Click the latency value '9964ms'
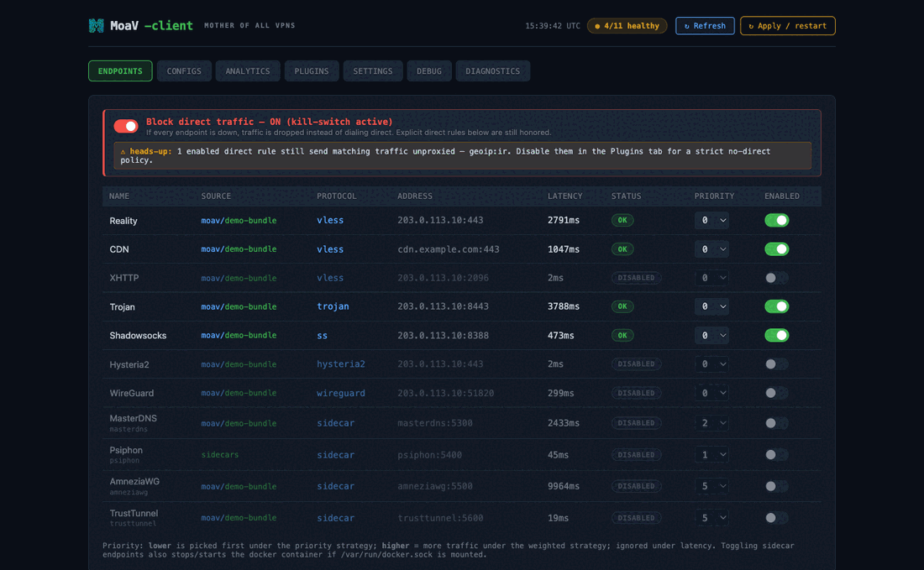Image resolution: width=924 pixels, height=570 pixels. tap(564, 486)
